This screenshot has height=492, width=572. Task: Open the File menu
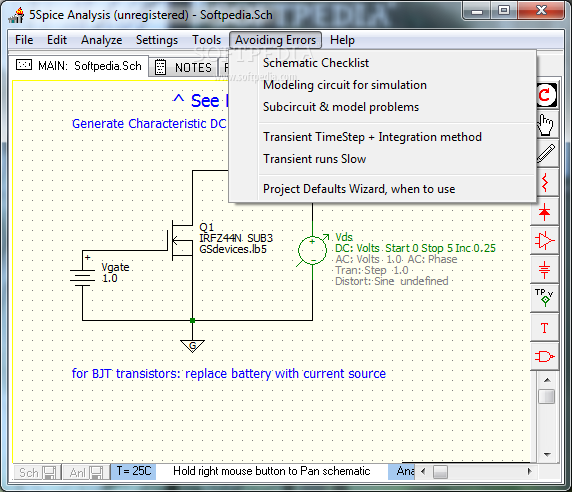click(24, 40)
